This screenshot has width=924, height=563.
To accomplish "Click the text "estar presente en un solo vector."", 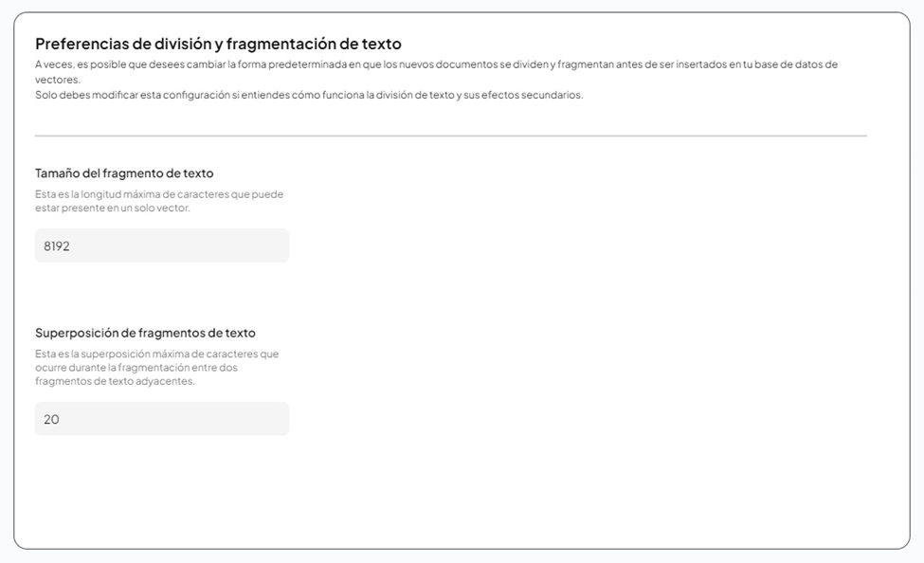I will 113,208.
